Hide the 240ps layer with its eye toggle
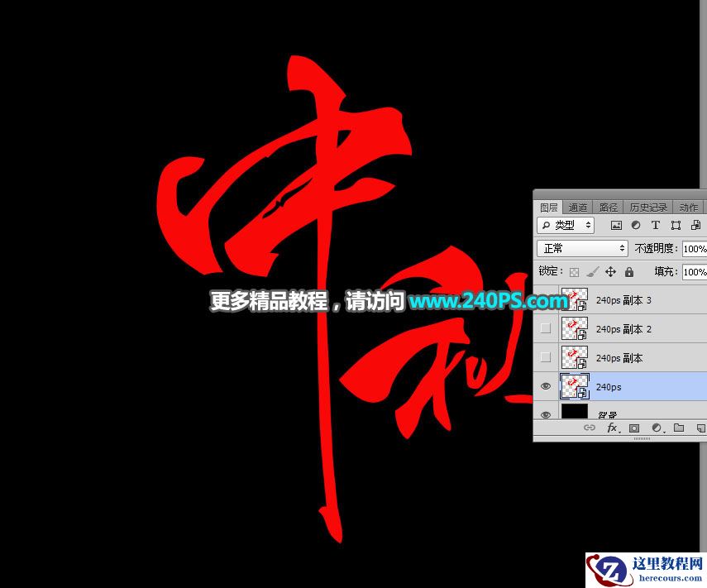707x588 pixels. [x=546, y=386]
